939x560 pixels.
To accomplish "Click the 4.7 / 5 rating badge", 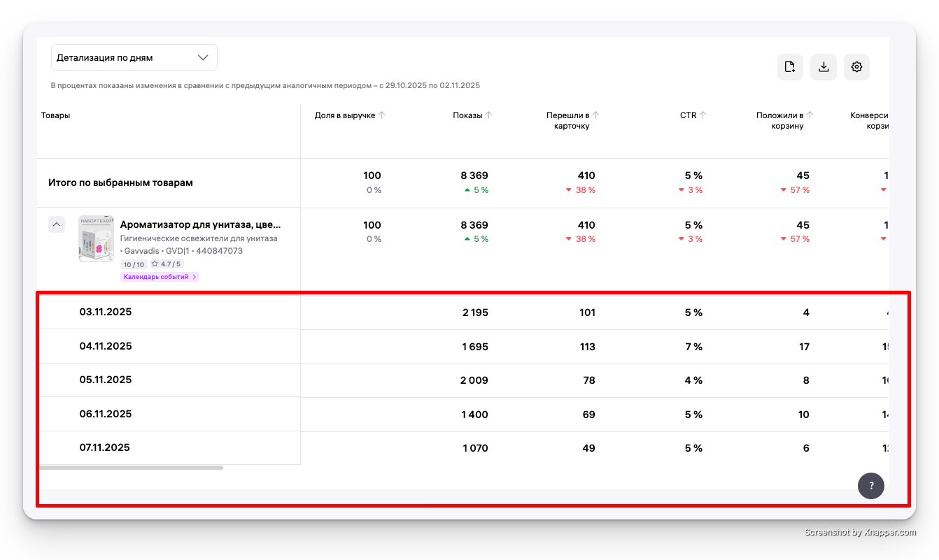I will pos(167,264).
